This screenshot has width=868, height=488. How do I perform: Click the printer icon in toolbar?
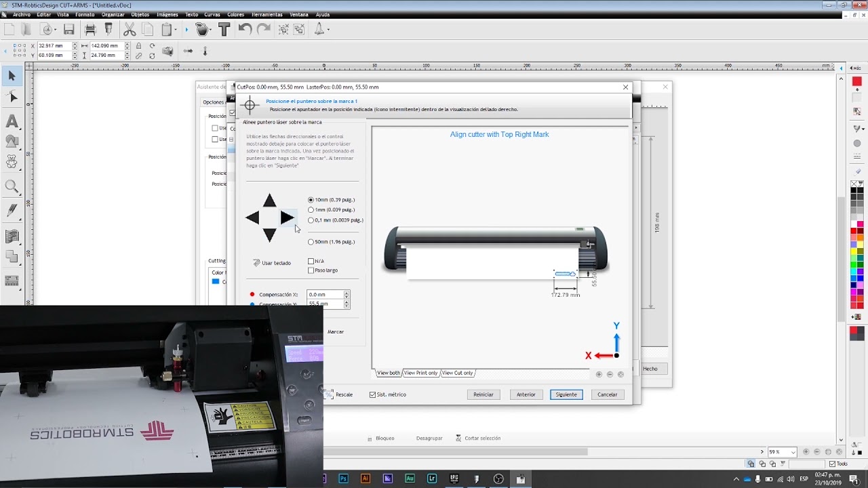coord(90,29)
